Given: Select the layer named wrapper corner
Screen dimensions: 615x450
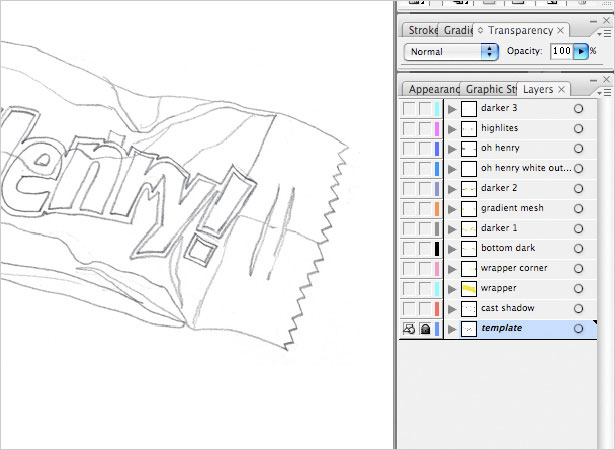Looking at the screenshot, I should click(514, 268).
